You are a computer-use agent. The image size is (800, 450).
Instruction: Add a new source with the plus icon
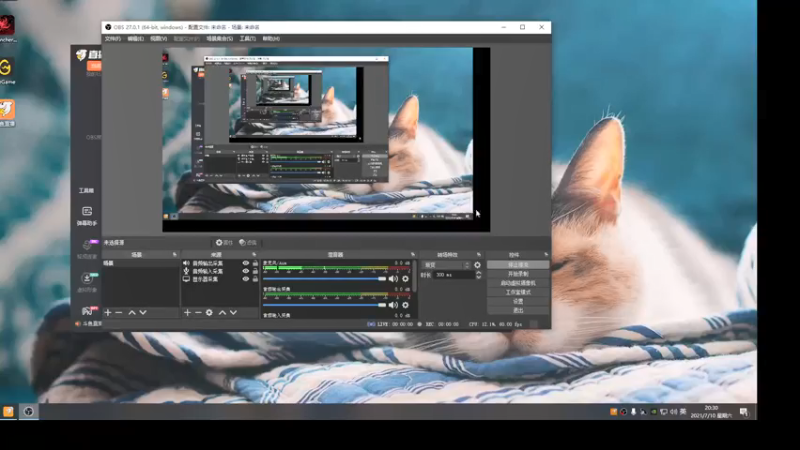point(187,312)
